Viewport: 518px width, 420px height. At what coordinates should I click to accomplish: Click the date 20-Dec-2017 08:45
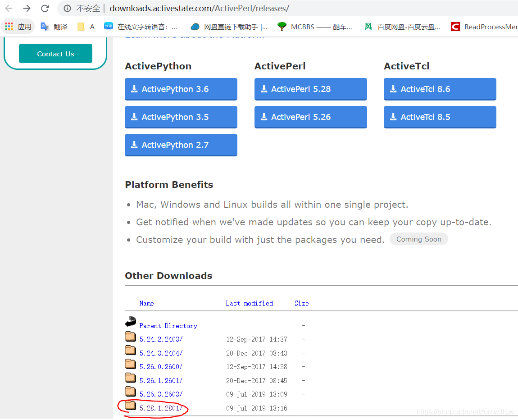point(257,381)
